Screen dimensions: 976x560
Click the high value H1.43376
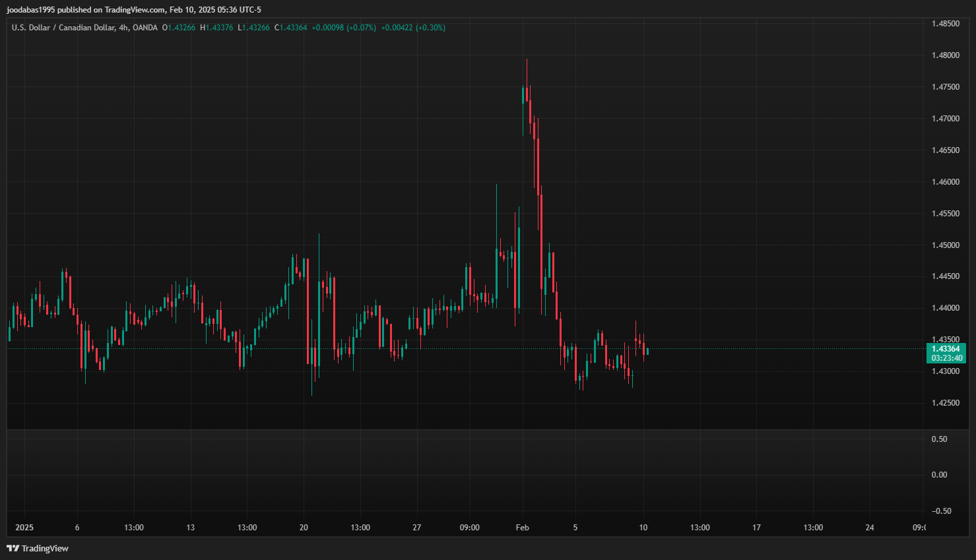217,28
